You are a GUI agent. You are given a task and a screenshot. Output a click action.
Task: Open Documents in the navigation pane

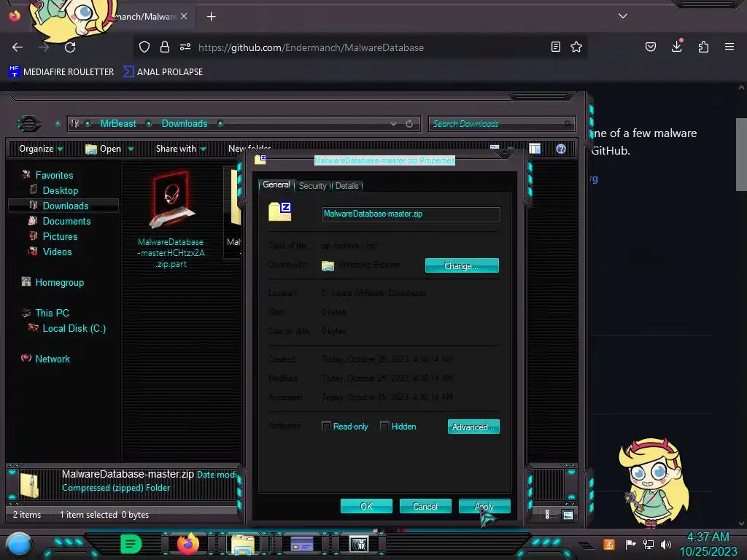pos(66,221)
